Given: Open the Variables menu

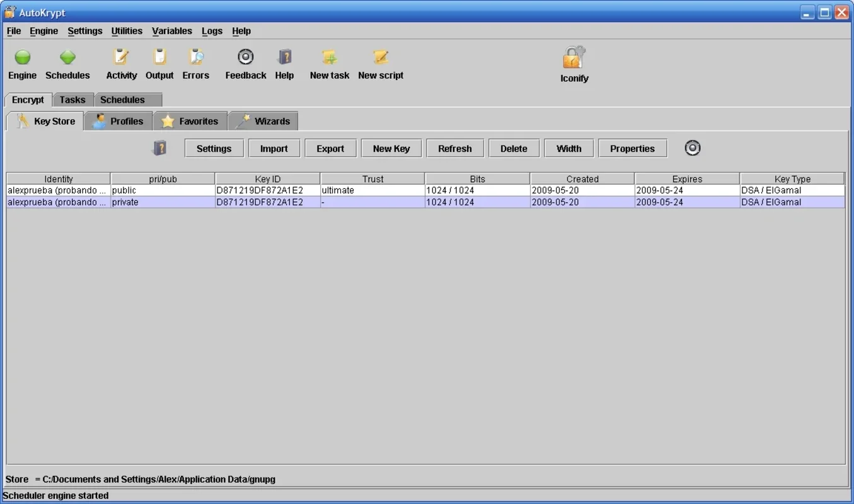Looking at the screenshot, I should click(x=172, y=31).
